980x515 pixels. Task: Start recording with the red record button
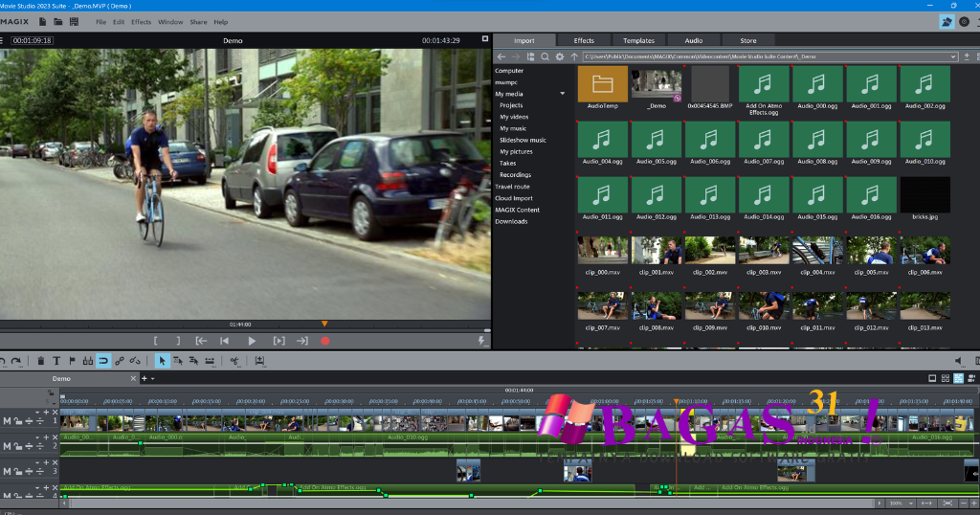click(x=325, y=341)
